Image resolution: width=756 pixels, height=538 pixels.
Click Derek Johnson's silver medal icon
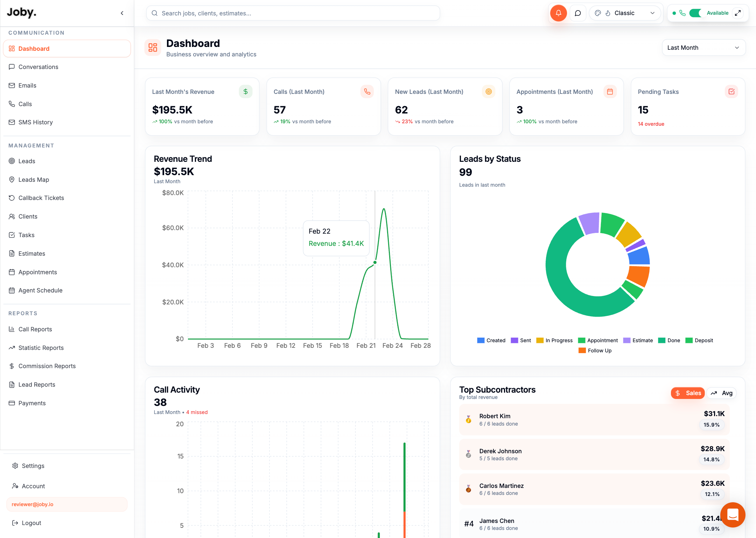468,454
